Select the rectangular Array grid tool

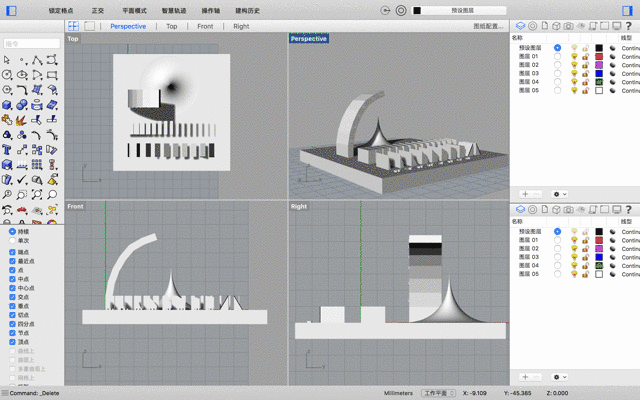tap(37, 164)
